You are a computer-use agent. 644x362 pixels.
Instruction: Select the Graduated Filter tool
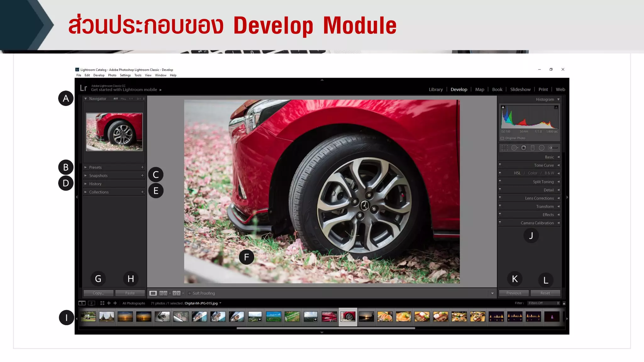(x=533, y=148)
